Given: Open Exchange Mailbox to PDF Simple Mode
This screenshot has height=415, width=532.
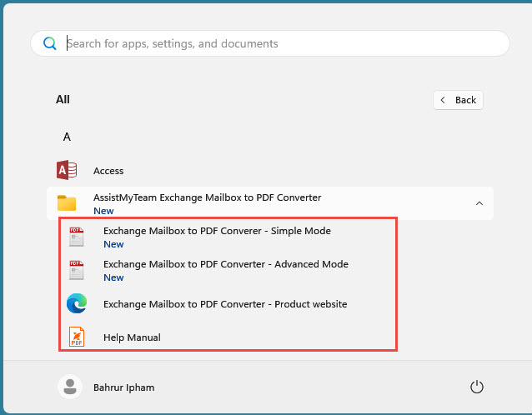Looking at the screenshot, I should [x=217, y=231].
